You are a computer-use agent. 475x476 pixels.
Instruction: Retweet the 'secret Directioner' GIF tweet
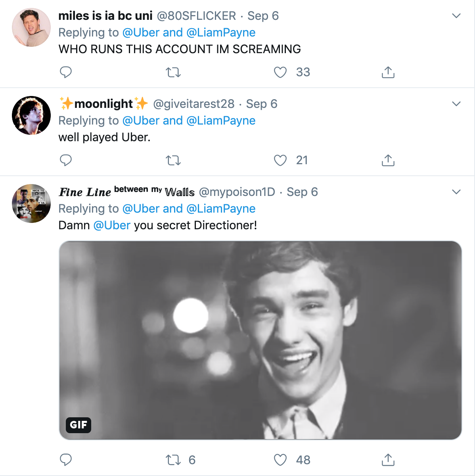point(173,460)
